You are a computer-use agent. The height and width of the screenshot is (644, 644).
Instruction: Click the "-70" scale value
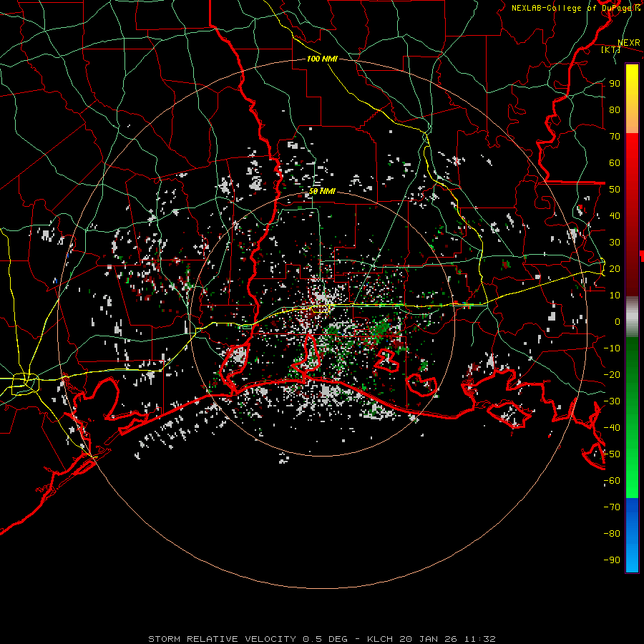(612, 507)
